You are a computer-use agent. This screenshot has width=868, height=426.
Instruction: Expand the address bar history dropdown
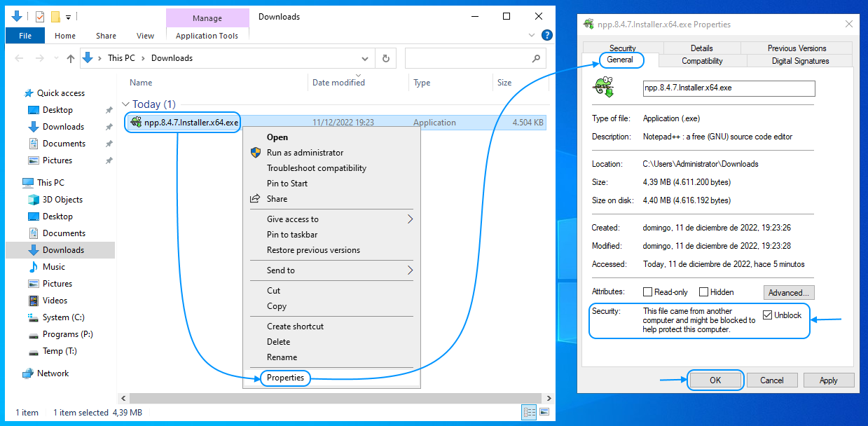click(365, 59)
